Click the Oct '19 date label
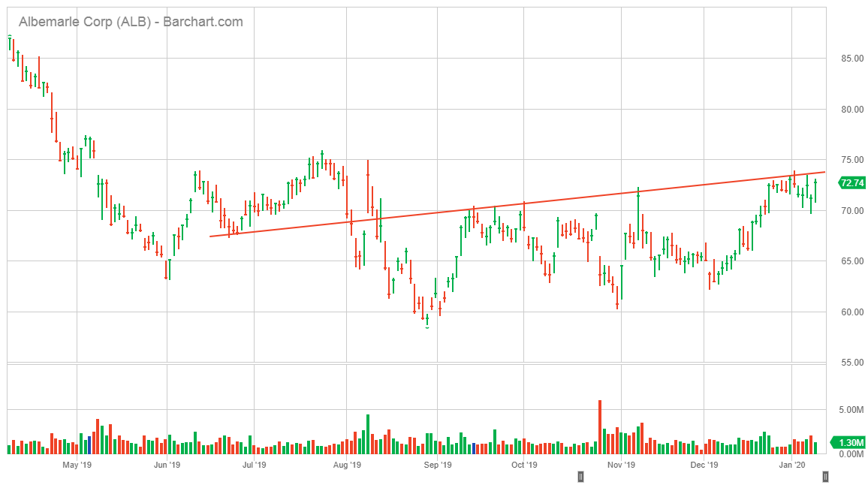This screenshot has width=868, height=488. [x=524, y=465]
